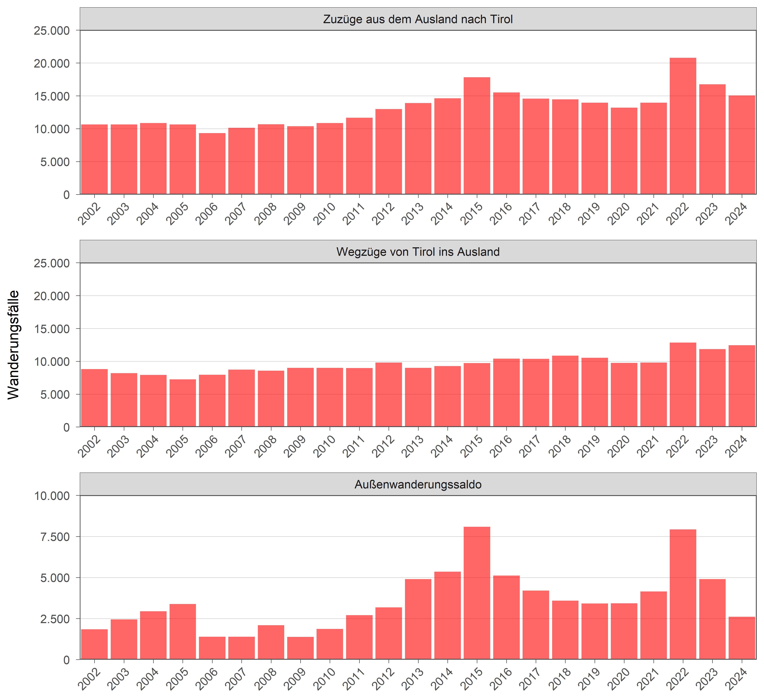
Task: Click the 2015 bar in the Zuzüge chart
Action: [477, 136]
